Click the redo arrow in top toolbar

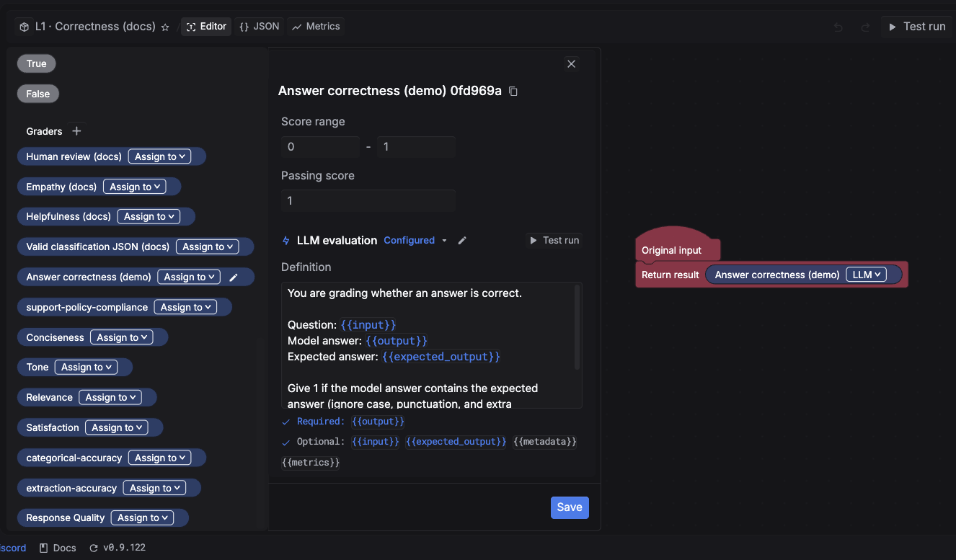(x=865, y=27)
